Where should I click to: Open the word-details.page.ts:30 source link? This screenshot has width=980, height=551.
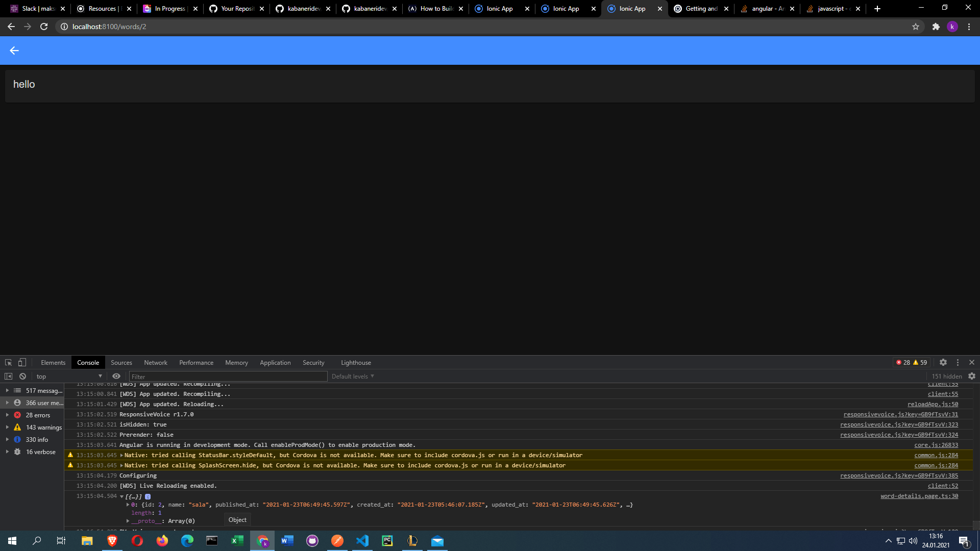(919, 496)
